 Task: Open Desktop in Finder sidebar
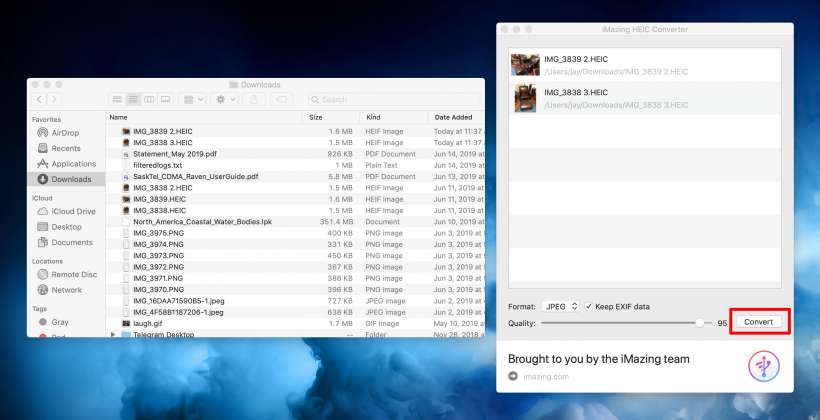[x=66, y=227]
